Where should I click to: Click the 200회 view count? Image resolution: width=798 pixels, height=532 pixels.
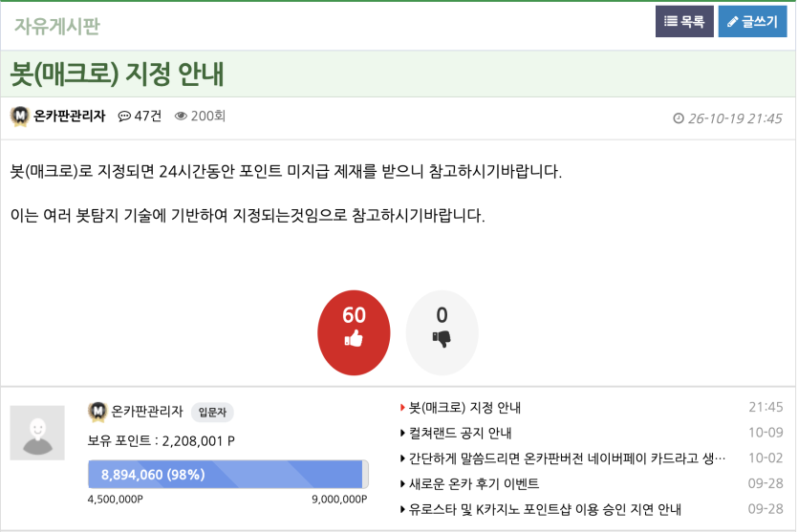tap(207, 117)
